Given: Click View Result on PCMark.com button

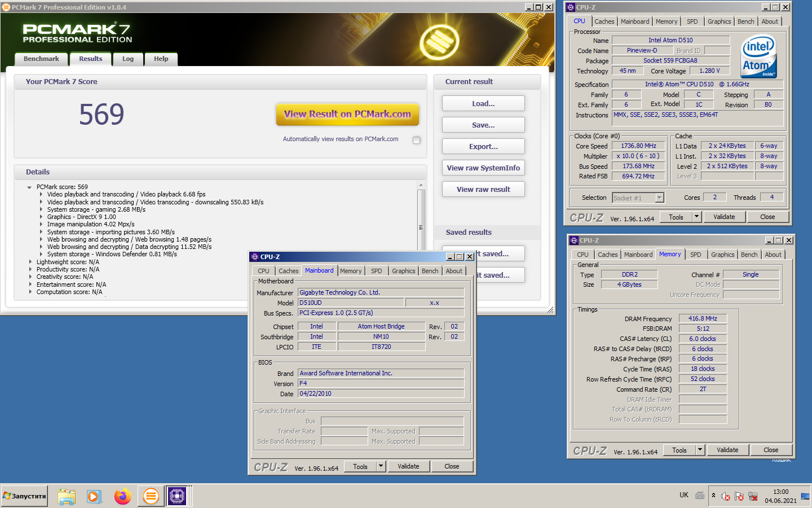Looking at the screenshot, I should pyautogui.click(x=347, y=114).
